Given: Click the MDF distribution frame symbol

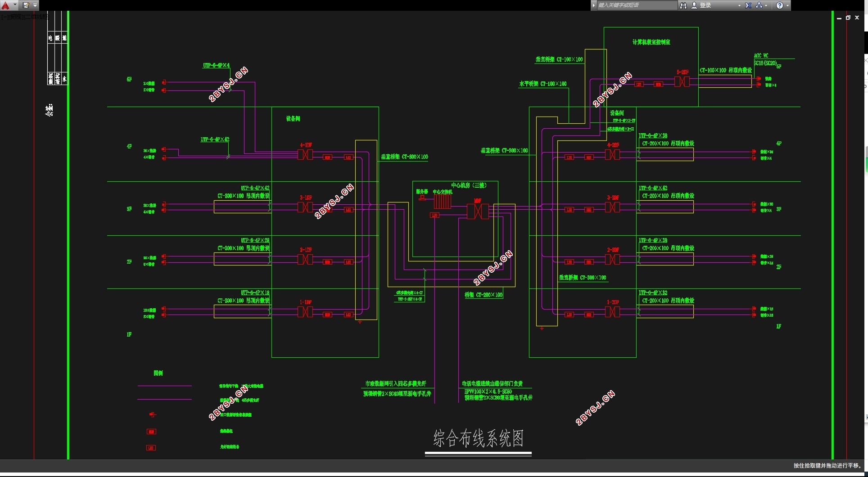Looking at the screenshot, I should point(478,211).
